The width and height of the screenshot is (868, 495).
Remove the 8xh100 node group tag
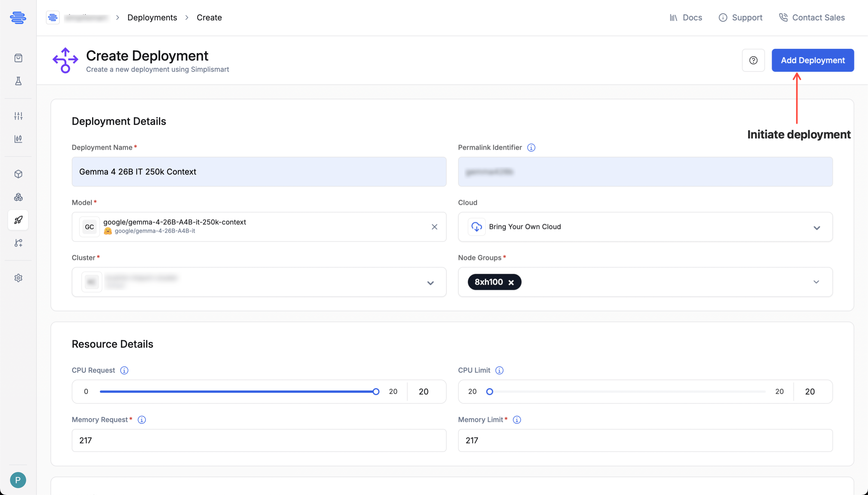(x=511, y=283)
